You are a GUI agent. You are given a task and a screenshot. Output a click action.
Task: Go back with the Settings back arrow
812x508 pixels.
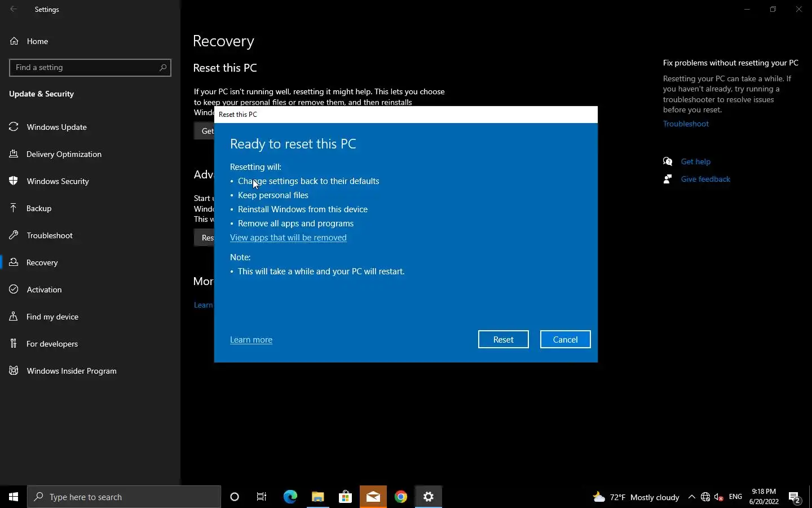coord(14,9)
